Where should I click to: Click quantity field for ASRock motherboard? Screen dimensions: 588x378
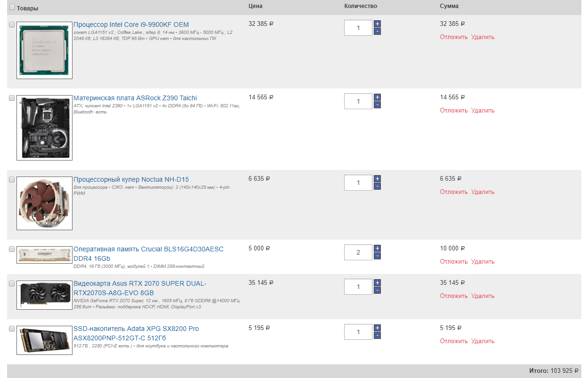(358, 101)
